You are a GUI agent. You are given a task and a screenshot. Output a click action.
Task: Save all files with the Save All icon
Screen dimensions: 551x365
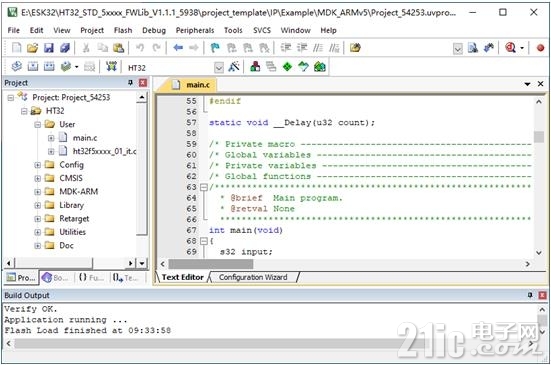[65, 47]
